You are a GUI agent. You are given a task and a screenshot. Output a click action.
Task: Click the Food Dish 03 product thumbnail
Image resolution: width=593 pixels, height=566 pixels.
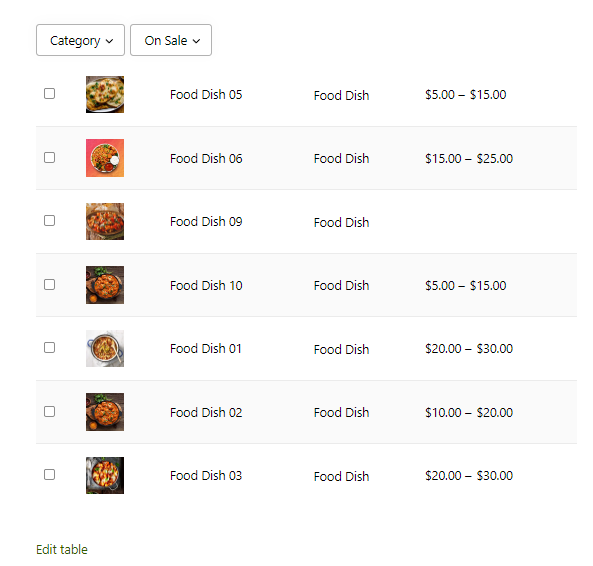point(105,476)
